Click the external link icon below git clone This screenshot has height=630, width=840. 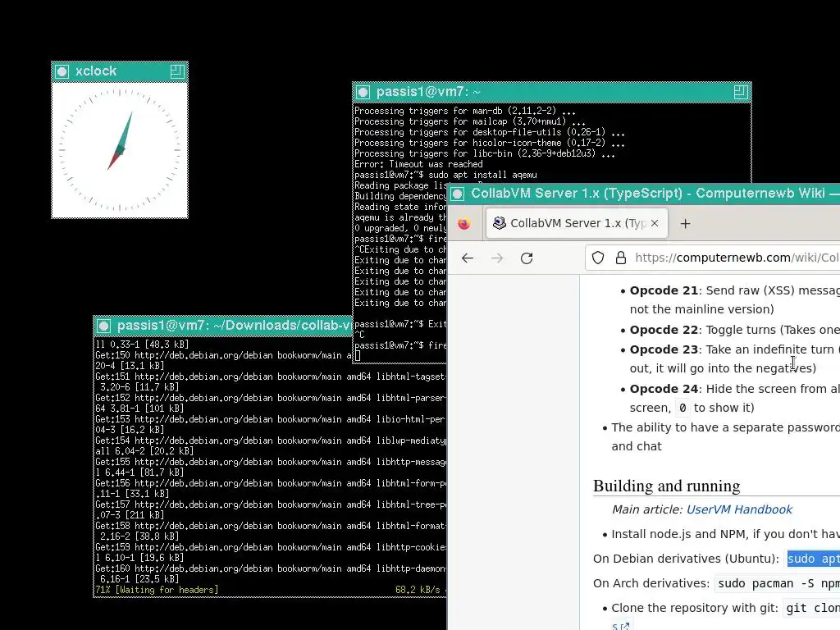(624, 626)
